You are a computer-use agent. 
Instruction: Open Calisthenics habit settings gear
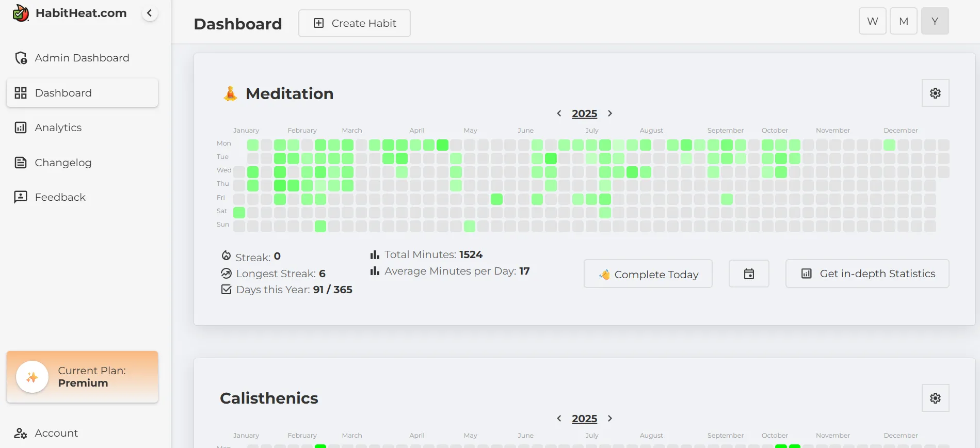(x=935, y=398)
